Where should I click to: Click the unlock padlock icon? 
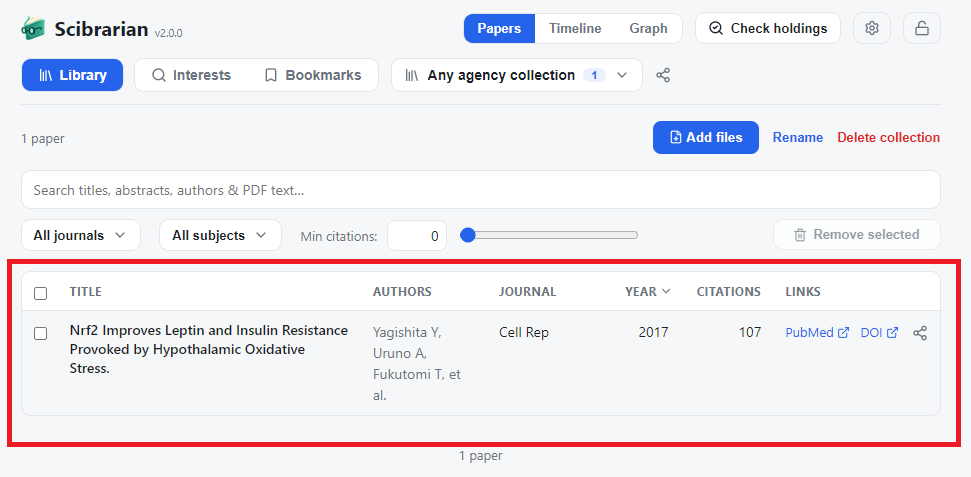(x=921, y=28)
